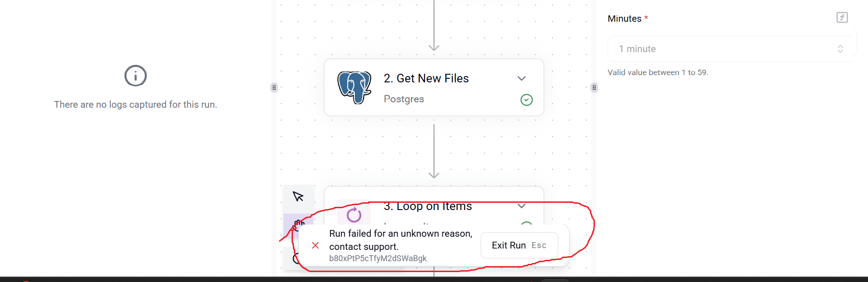
Task: Click the Postgres elephant icon
Action: (354, 87)
